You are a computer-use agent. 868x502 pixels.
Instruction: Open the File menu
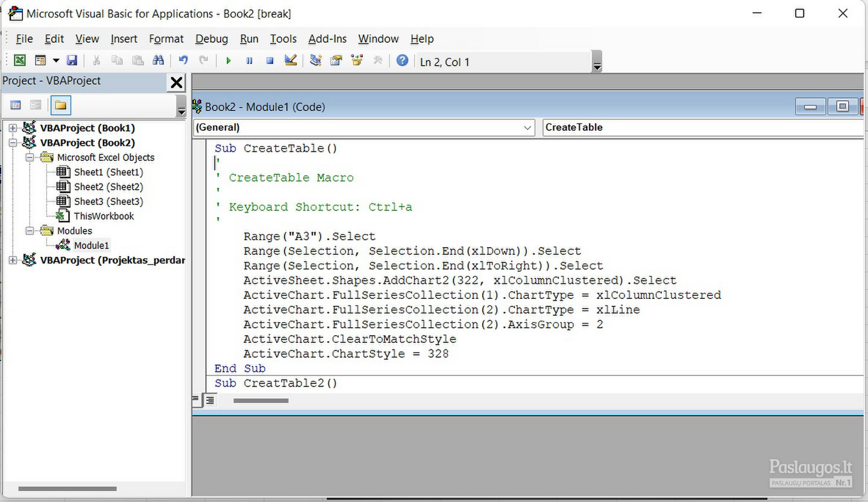(24, 39)
